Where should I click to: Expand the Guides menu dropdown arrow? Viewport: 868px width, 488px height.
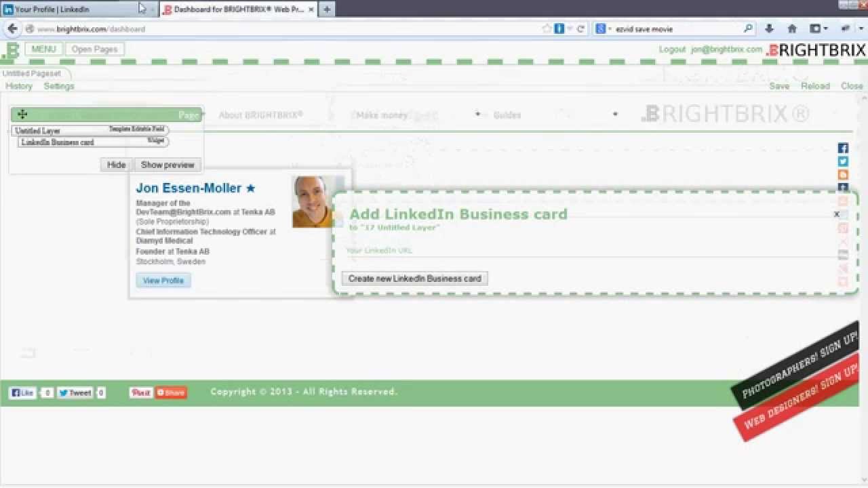pos(615,114)
